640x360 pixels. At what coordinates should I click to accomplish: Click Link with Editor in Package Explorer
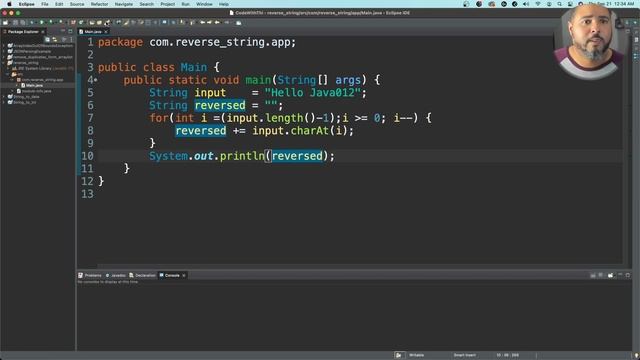(x=55, y=40)
